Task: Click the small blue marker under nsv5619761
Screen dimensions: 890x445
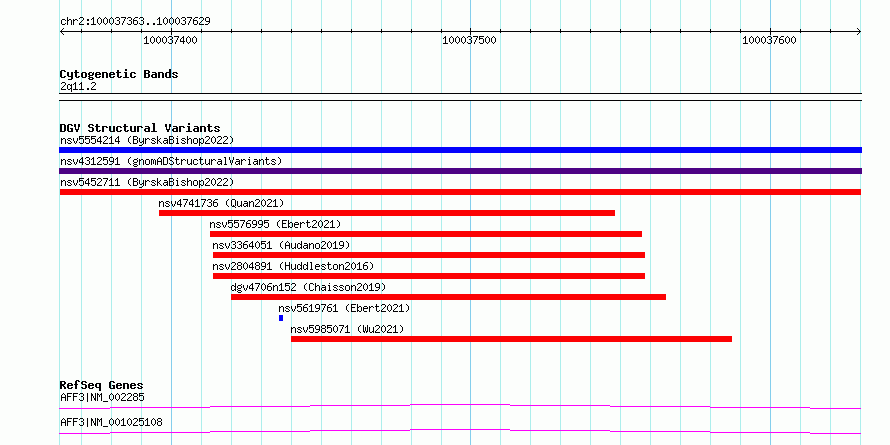Action: point(280,318)
